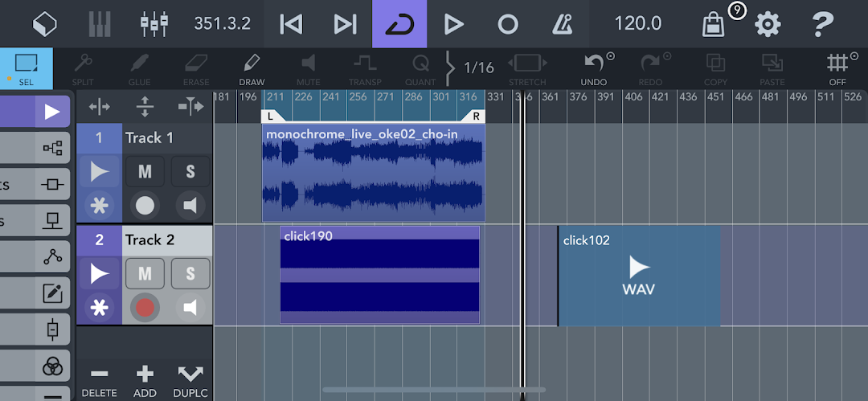Toggle loop cycle mode off
The height and width of the screenshot is (401, 868).
pos(399,24)
